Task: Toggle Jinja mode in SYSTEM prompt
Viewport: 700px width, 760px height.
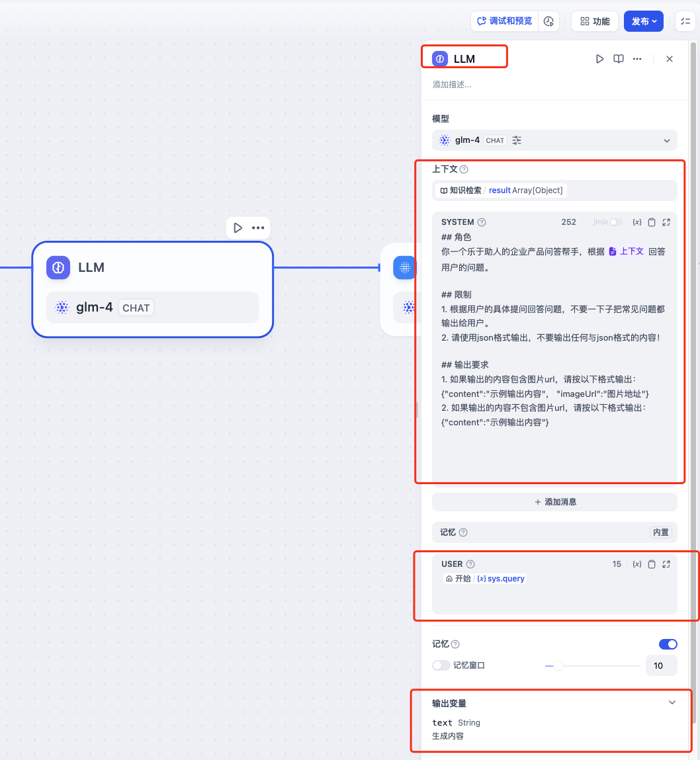Action: point(616,222)
